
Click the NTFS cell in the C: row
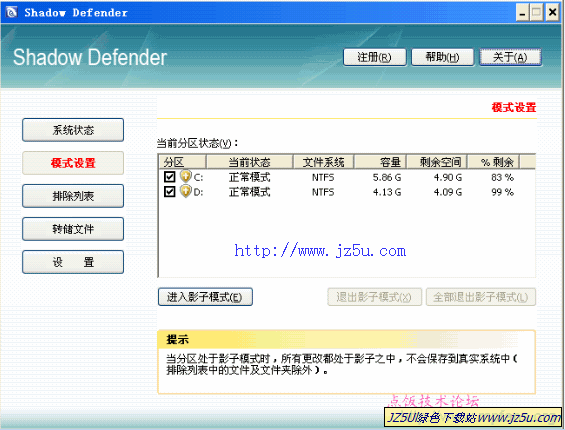(323, 177)
